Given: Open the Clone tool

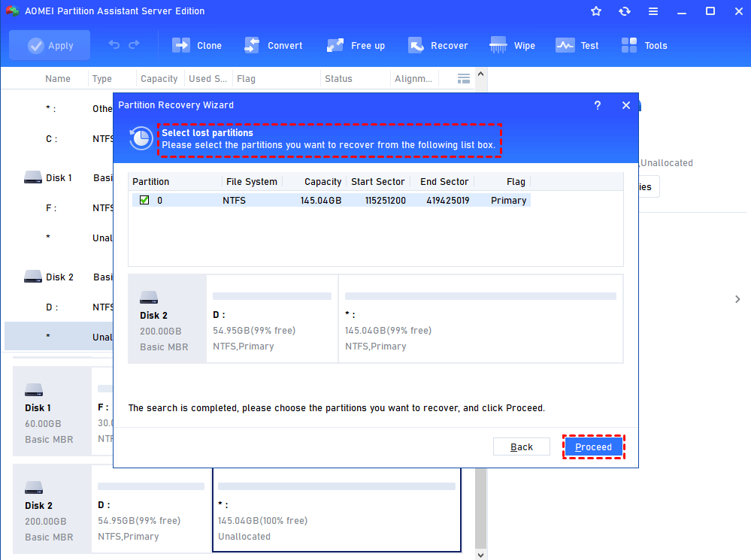Looking at the screenshot, I should [x=197, y=46].
